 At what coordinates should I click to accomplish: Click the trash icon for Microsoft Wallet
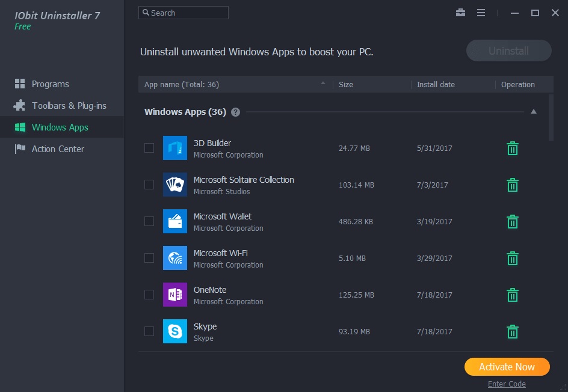click(x=512, y=221)
